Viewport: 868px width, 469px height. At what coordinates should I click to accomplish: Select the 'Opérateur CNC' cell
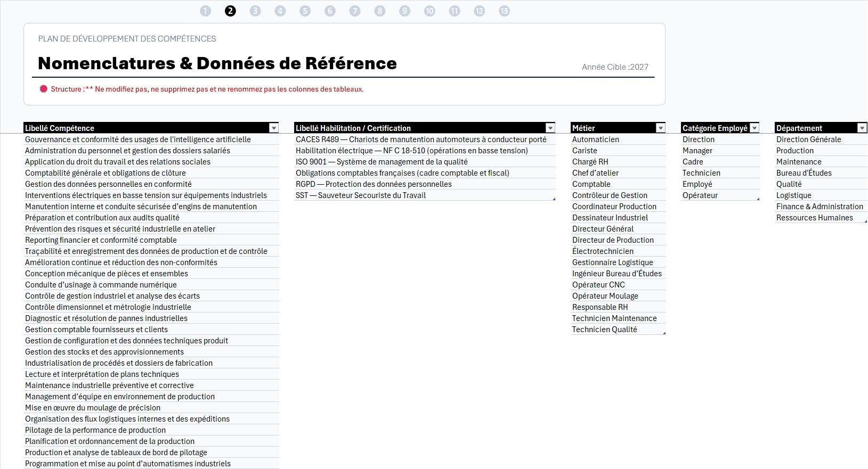pos(618,285)
